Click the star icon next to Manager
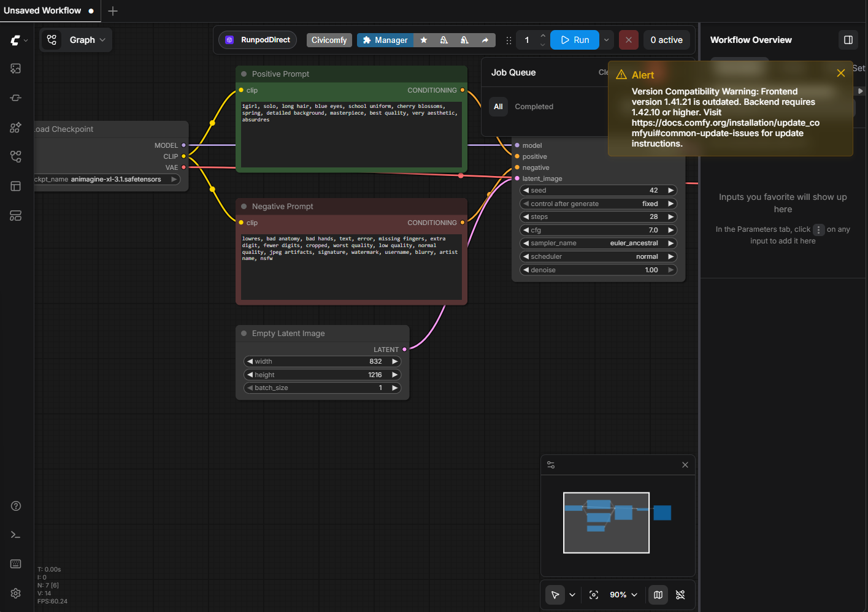The image size is (868, 612). [423, 40]
